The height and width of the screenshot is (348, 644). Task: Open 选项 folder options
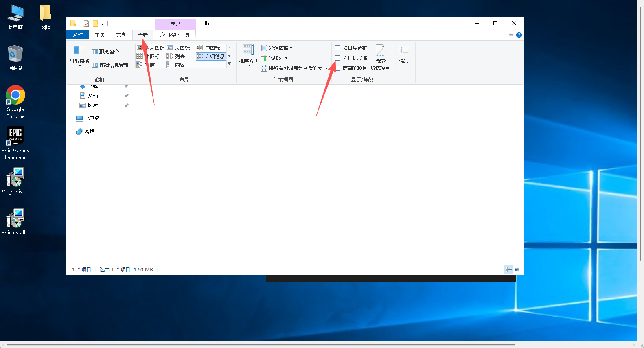[404, 54]
